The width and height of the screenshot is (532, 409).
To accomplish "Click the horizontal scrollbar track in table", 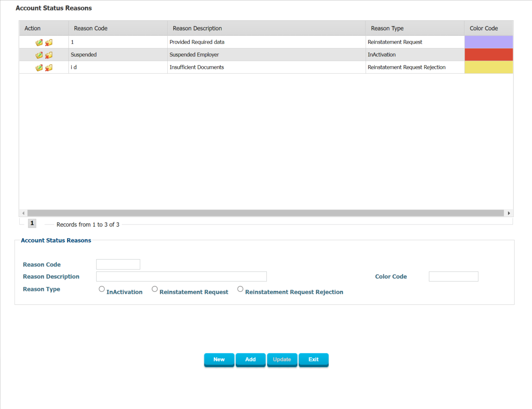I will click(266, 213).
